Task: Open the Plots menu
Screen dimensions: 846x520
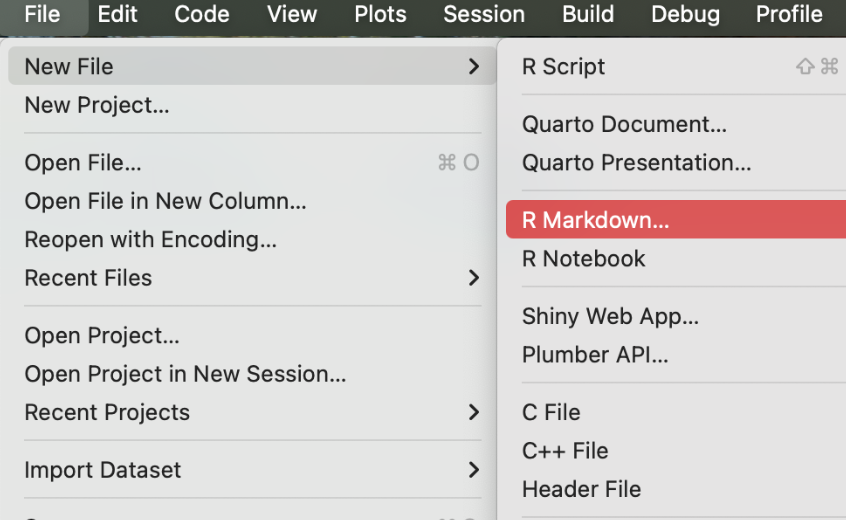Action: tap(380, 14)
